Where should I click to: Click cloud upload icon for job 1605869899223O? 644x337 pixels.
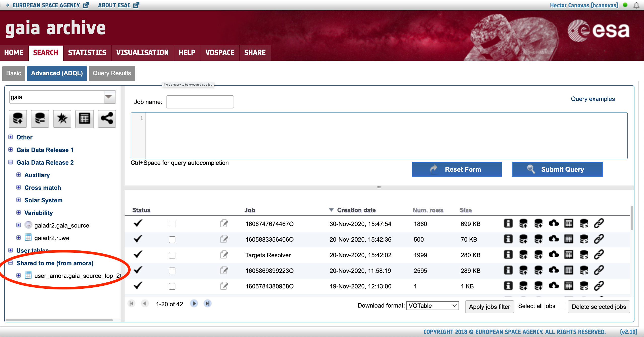click(x=553, y=270)
